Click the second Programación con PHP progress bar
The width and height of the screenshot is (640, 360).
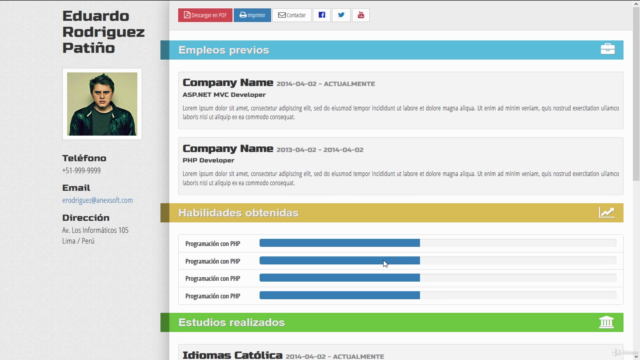(438, 260)
